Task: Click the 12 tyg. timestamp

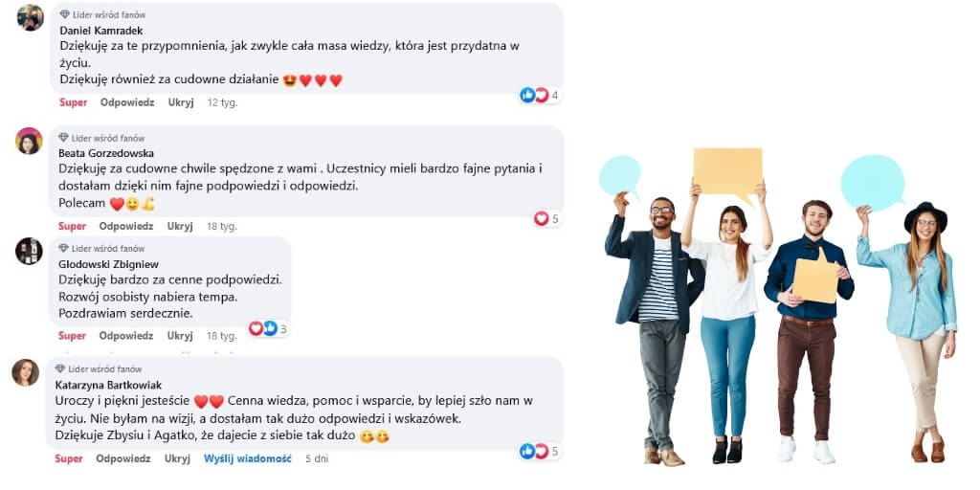Action: click(222, 102)
